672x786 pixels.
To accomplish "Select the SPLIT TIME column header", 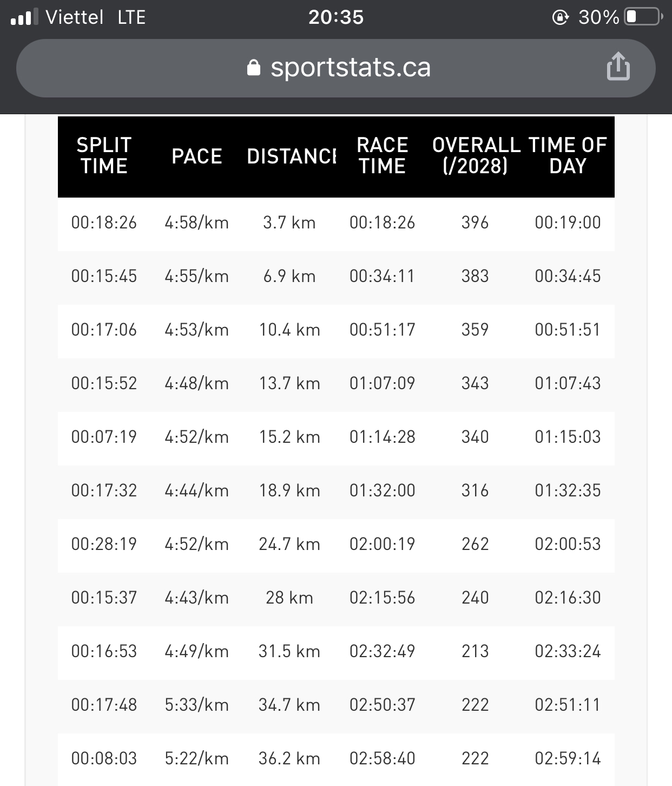I will [104, 156].
